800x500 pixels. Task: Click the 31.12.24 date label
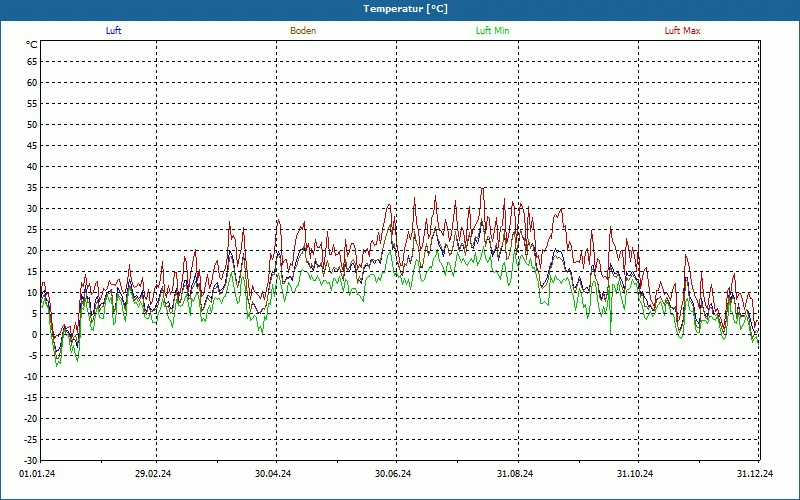coord(755,474)
